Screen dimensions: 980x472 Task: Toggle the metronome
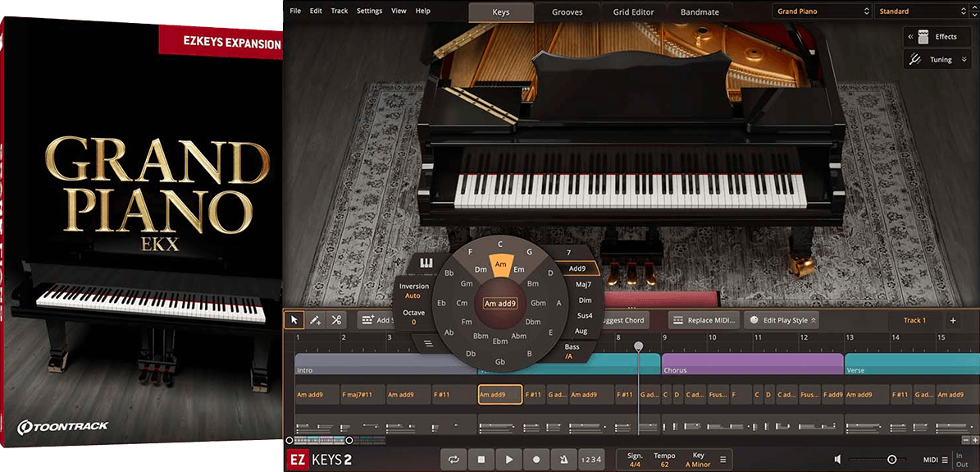click(563, 460)
